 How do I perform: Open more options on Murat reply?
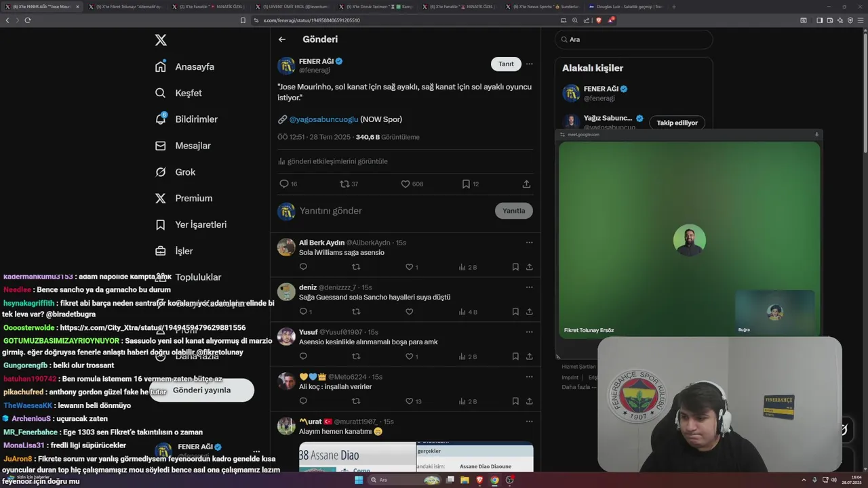(530, 422)
